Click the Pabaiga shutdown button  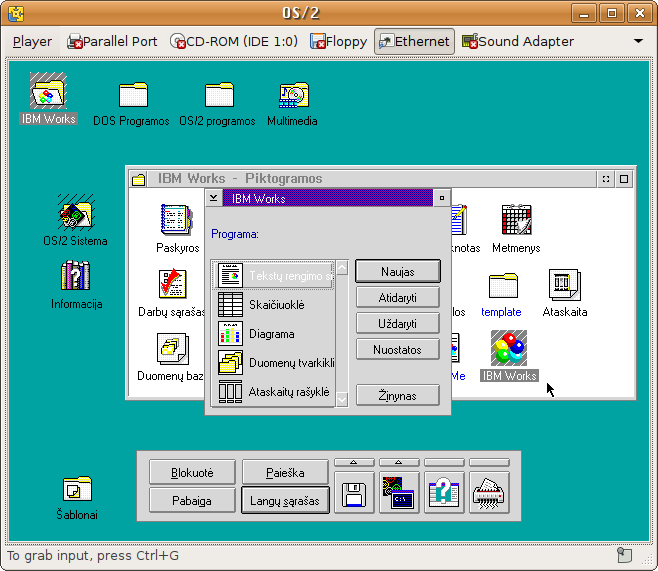click(x=192, y=501)
